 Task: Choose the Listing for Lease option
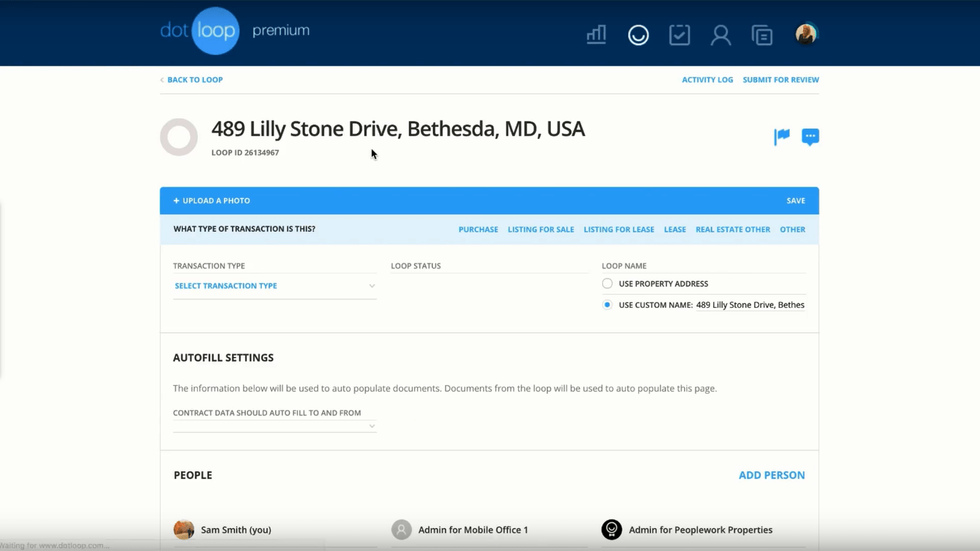click(x=618, y=229)
